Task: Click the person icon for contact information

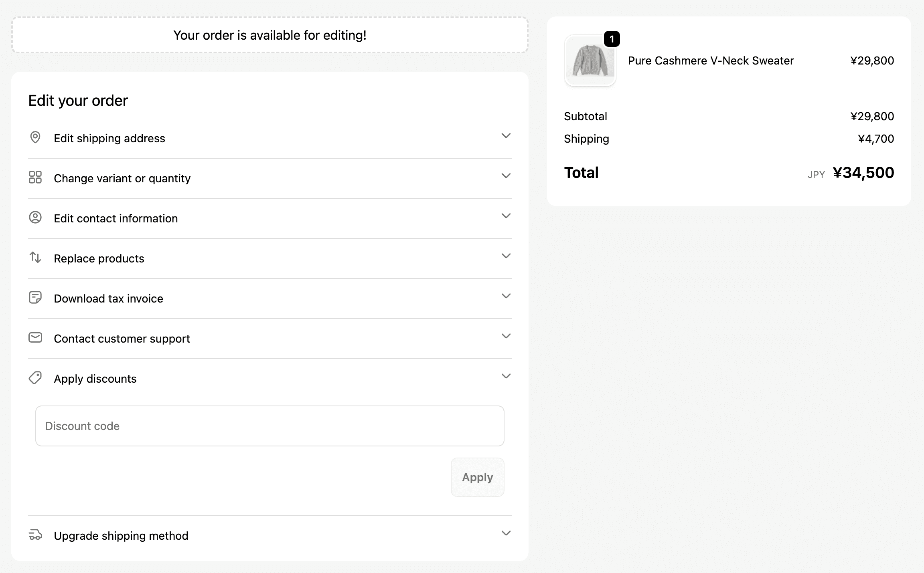Action: [35, 217]
